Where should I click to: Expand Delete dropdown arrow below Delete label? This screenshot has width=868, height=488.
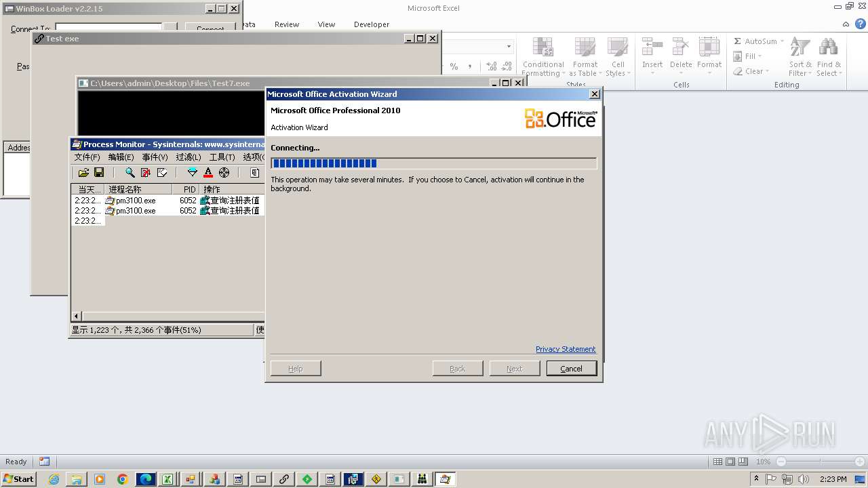click(681, 73)
